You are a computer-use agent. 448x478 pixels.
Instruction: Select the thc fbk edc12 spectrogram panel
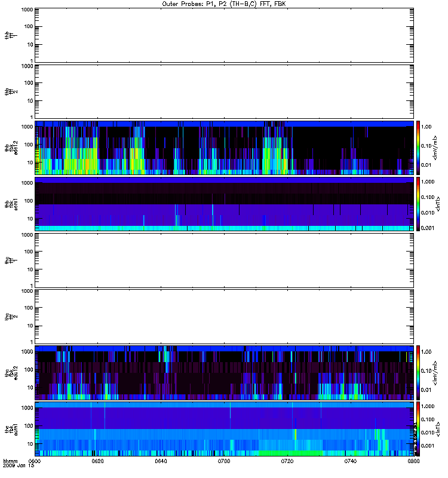point(225,372)
